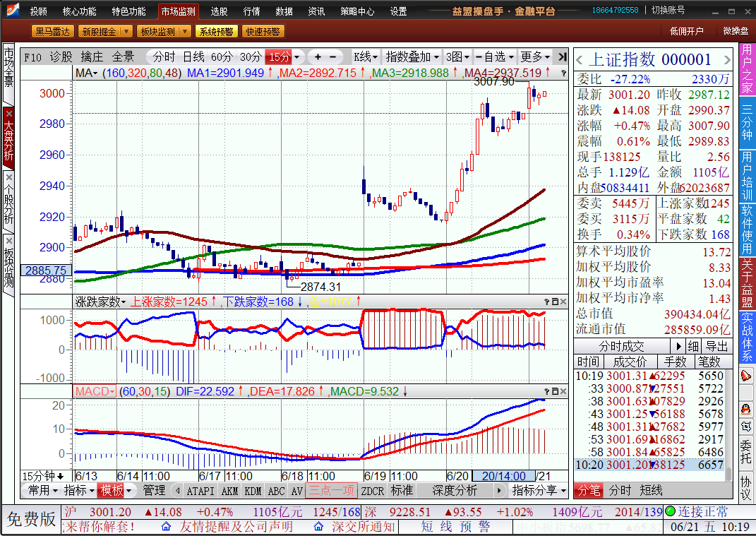Select the 短线 view in trade list
The image size is (756, 536).
click(x=651, y=490)
